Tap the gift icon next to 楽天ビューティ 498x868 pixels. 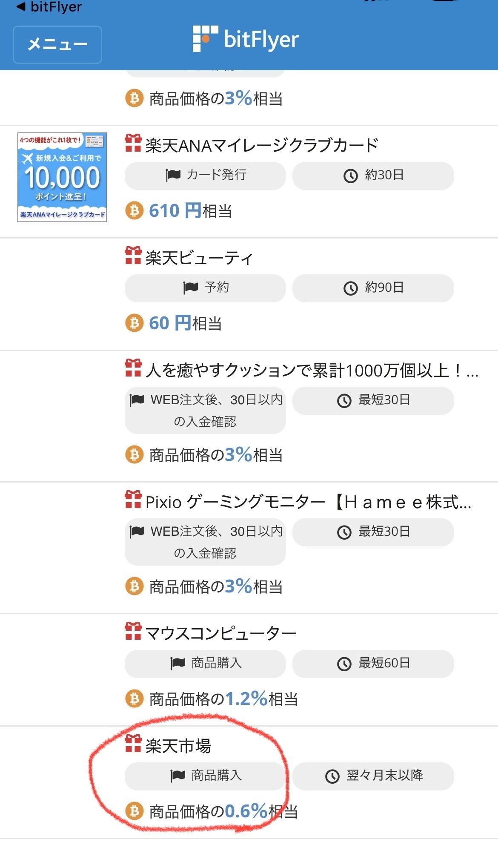pos(134,256)
